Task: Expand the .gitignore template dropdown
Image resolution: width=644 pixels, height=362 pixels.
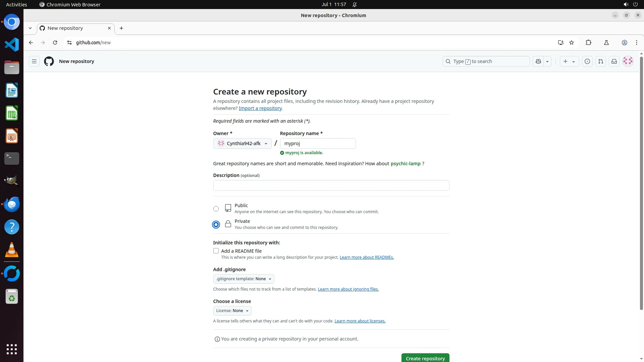Action: click(x=244, y=279)
